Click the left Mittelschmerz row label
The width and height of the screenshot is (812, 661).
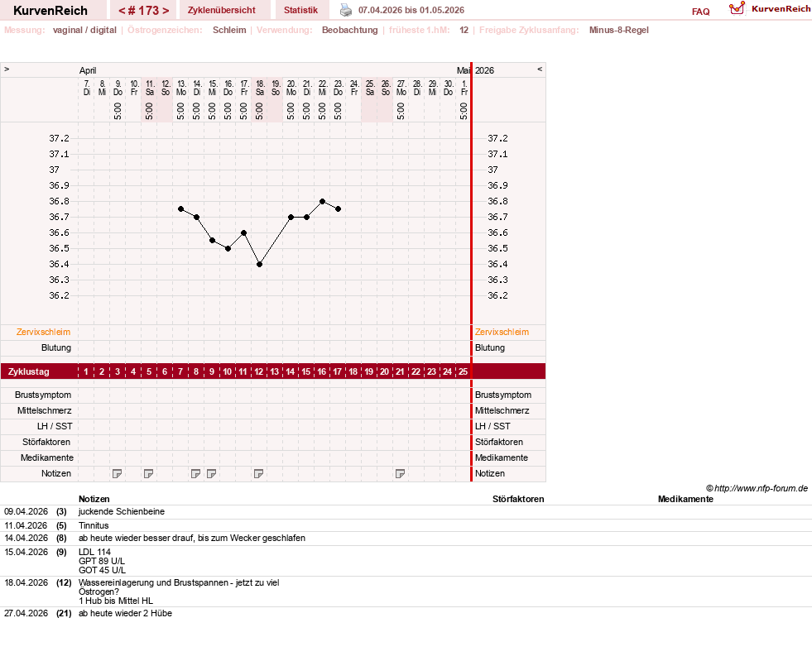click(x=45, y=410)
